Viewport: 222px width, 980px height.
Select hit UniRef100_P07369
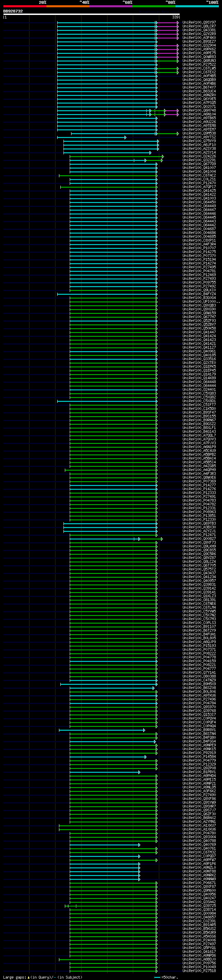(199, 481)
